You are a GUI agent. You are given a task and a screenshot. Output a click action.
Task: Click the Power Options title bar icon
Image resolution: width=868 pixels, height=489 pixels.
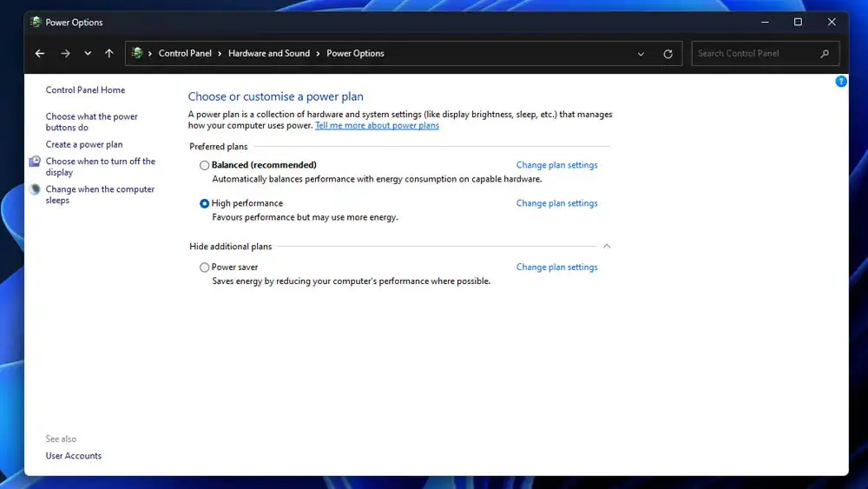(x=36, y=23)
